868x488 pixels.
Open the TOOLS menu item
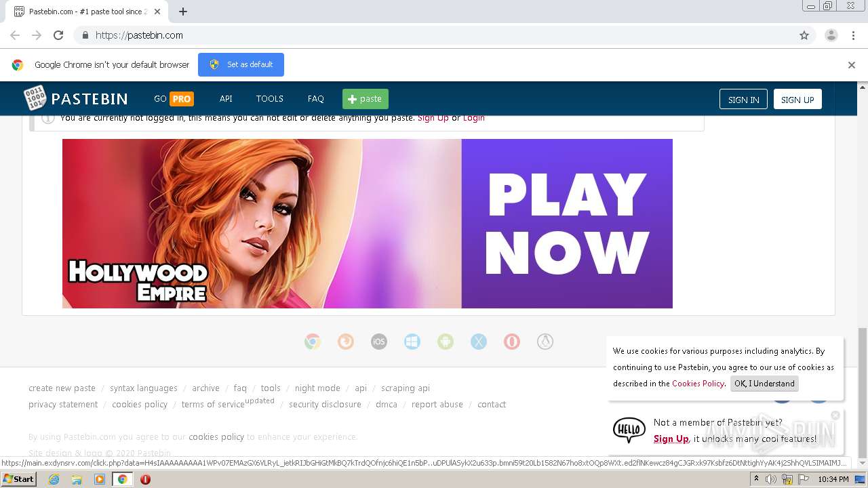click(x=269, y=98)
